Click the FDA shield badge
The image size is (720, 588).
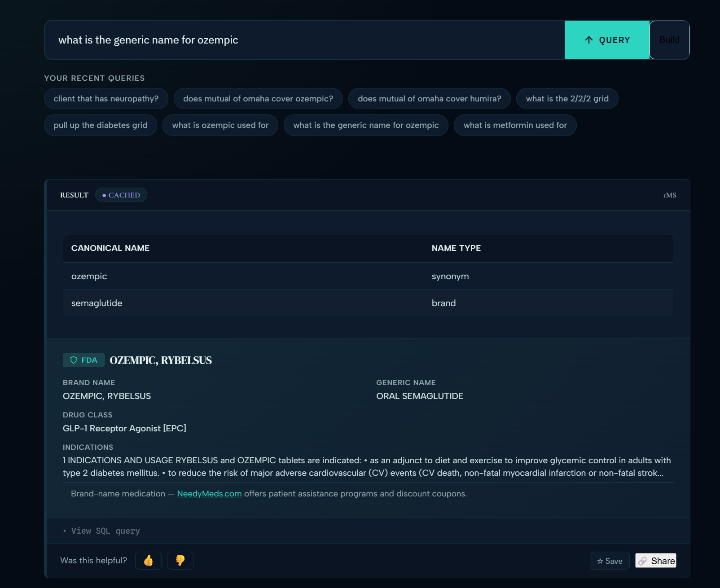83,360
